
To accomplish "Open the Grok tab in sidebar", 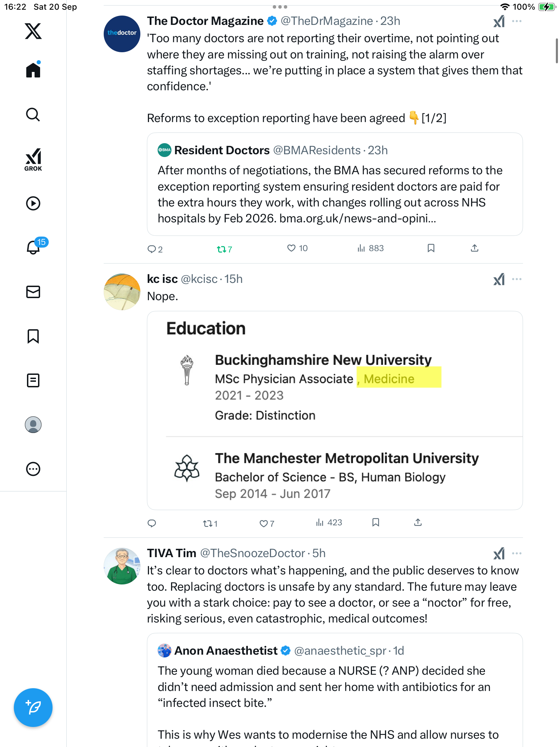I will click(x=33, y=159).
